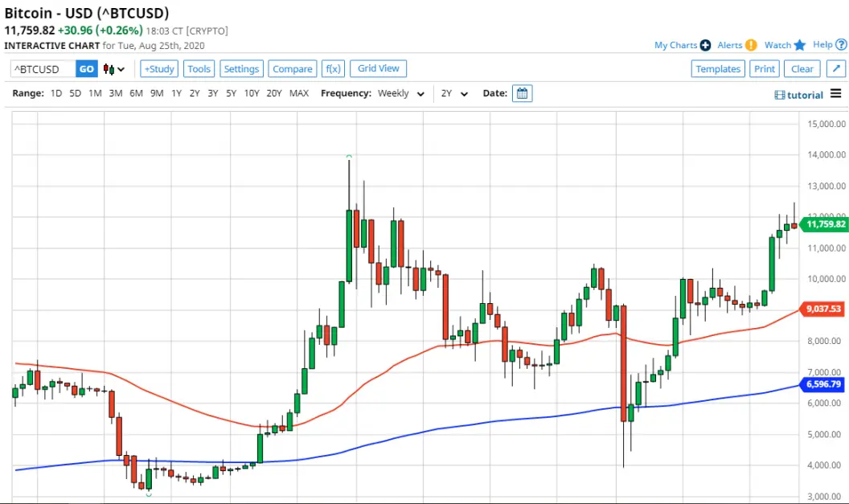
Task: Open the hamburger chart menu icon
Action: (x=836, y=93)
